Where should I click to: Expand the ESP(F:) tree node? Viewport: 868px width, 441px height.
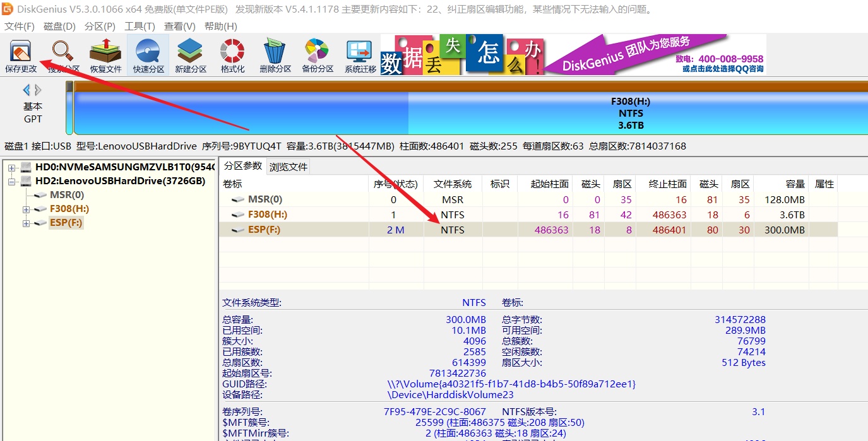pyautogui.click(x=26, y=223)
